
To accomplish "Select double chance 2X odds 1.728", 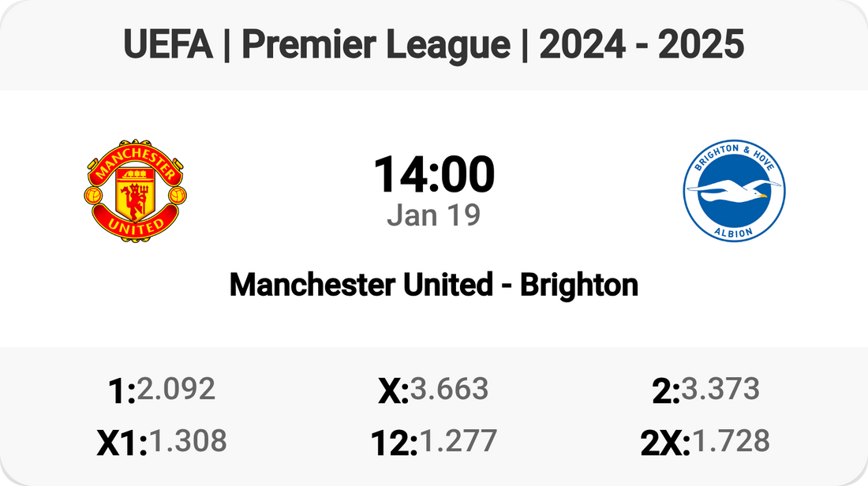I will tap(730, 441).
